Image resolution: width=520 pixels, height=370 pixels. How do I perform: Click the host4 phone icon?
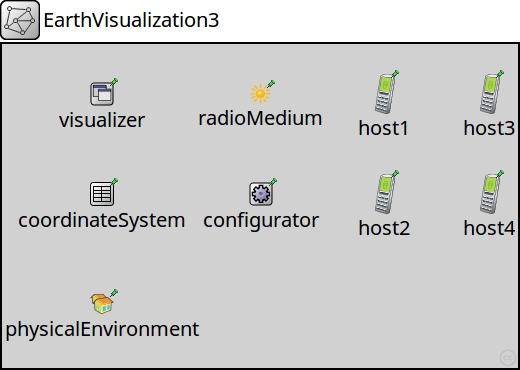click(489, 194)
